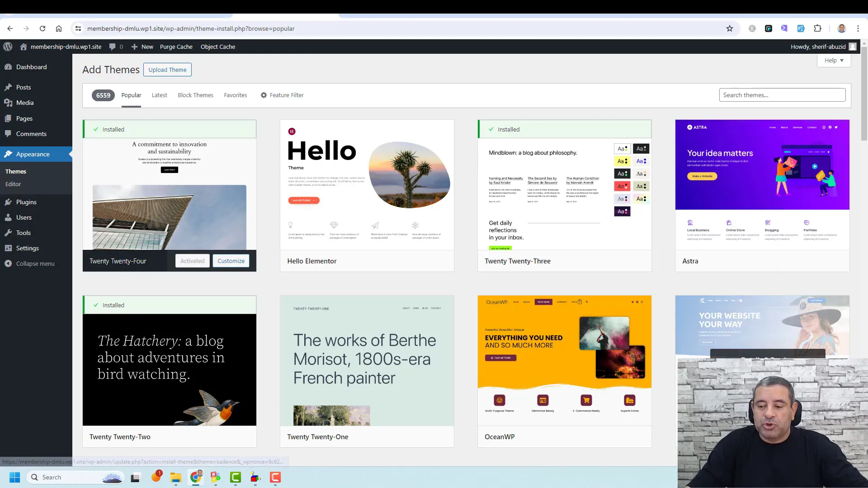868x488 pixels.
Task: Go to the browser home icon
Action: [x=59, y=28]
